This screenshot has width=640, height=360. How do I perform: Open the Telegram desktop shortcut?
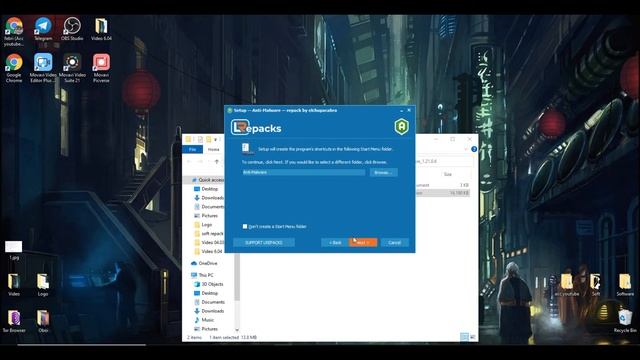point(43,29)
